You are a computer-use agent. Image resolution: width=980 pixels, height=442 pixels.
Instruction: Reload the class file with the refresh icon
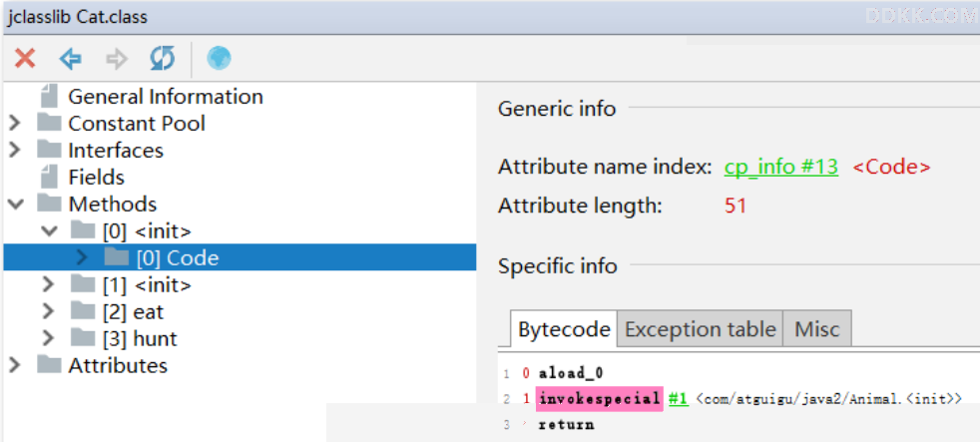[x=163, y=59]
